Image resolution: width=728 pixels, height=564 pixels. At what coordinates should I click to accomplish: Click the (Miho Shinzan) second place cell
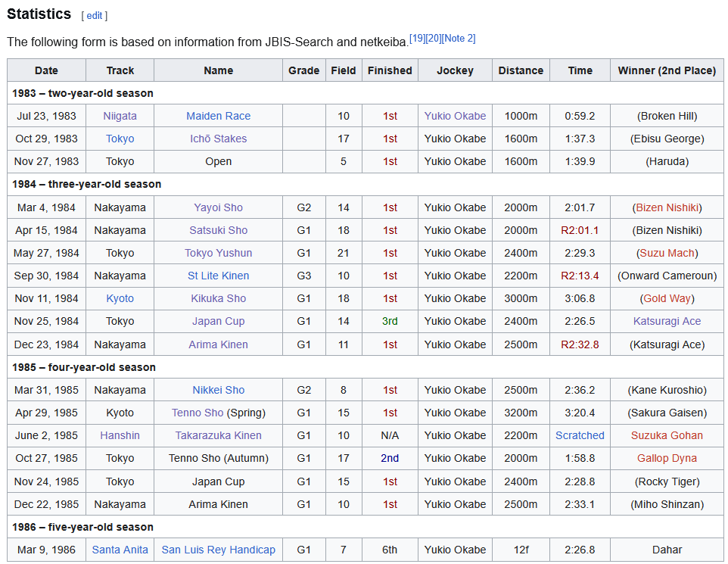pyautogui.click(x=667, y=504)
